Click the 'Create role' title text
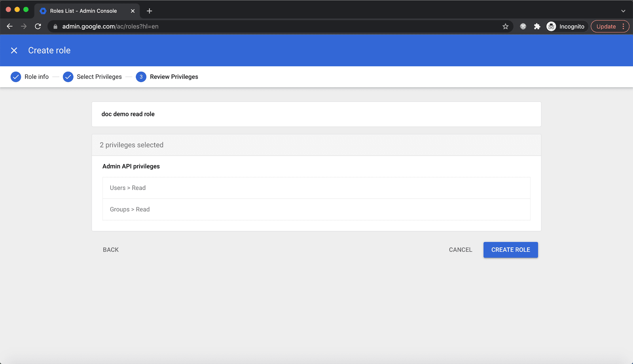 (x=49, y=50)
